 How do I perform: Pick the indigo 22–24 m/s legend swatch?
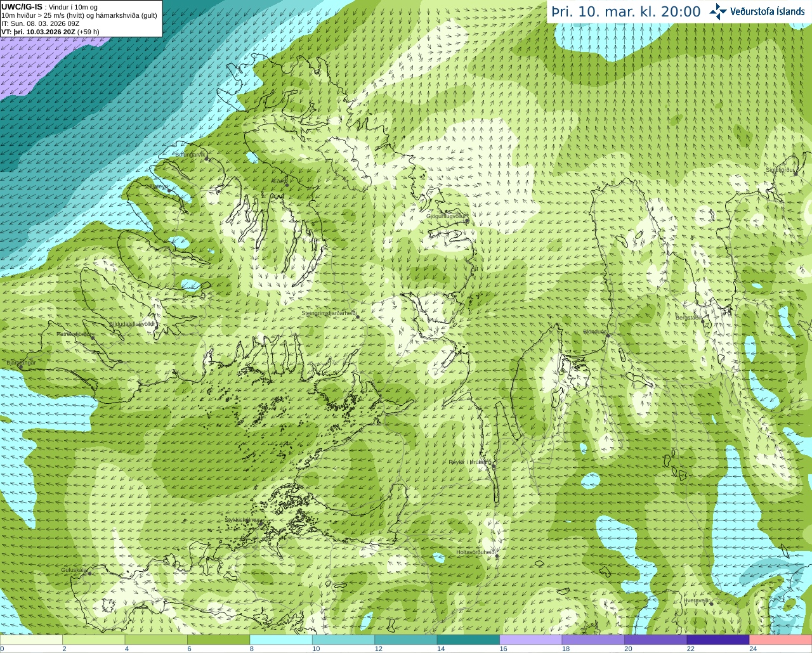point(718,640)
